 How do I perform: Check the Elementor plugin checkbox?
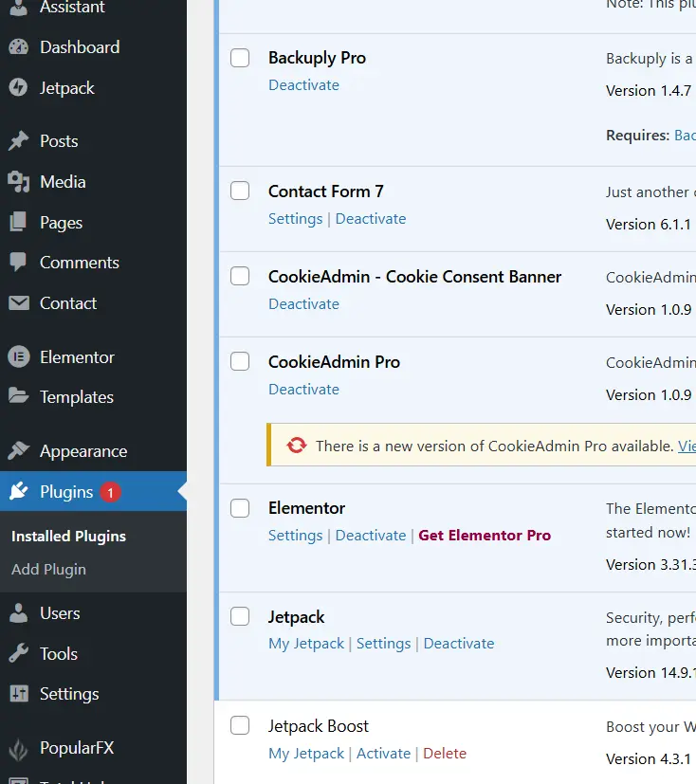point(240,508)
